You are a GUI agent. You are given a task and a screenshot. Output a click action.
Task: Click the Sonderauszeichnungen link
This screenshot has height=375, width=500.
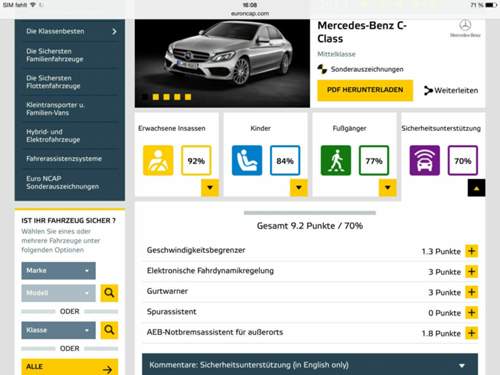coord(367,69)
